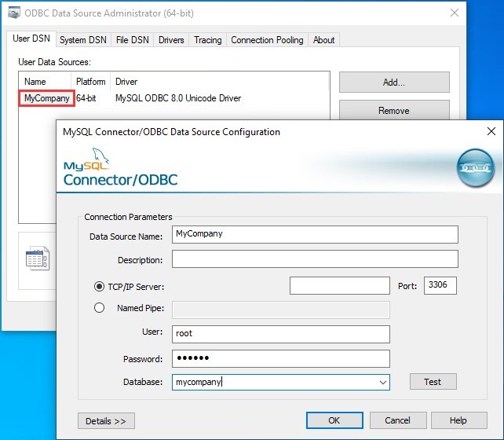The height and width of the screenshot is (440, 504).
Task: Click into the Description text field
Action: (314, 259)
